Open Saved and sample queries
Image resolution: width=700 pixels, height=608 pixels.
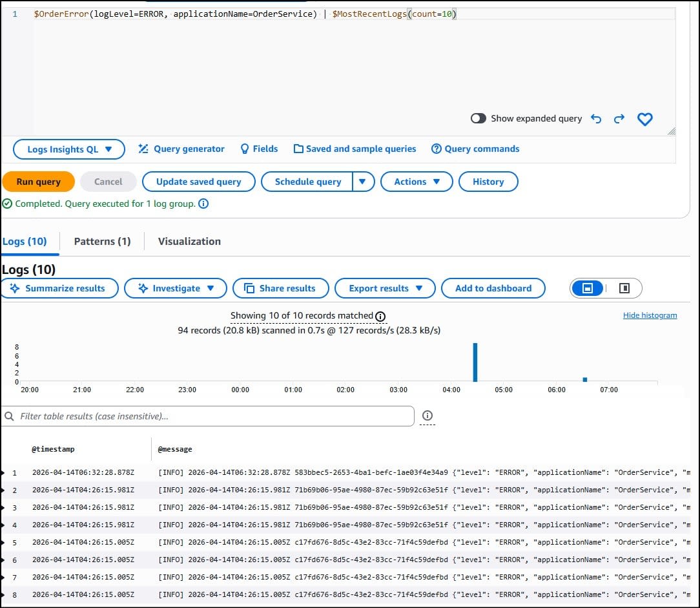coord(355,149)
